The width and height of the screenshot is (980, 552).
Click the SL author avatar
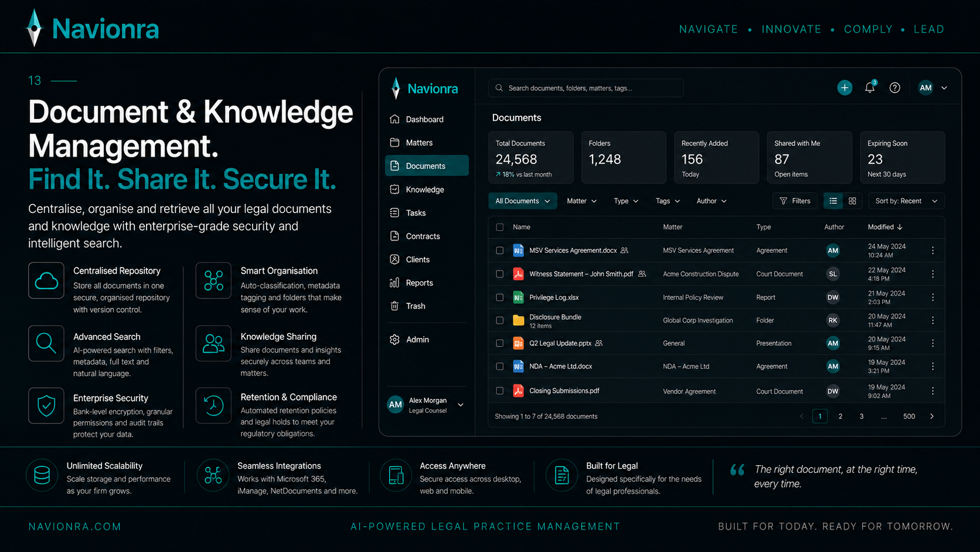pyautogui.click(x=833, y=274)
